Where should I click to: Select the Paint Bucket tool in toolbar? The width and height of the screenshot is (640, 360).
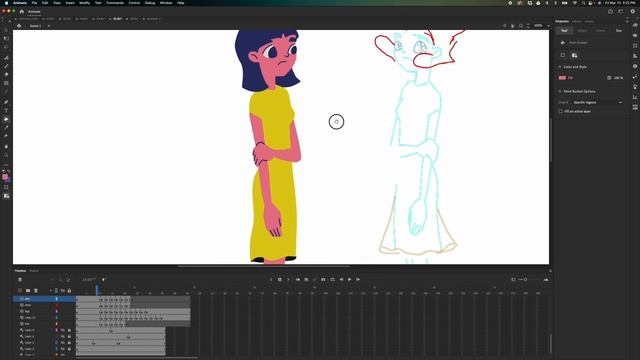[x=6, y=119]
